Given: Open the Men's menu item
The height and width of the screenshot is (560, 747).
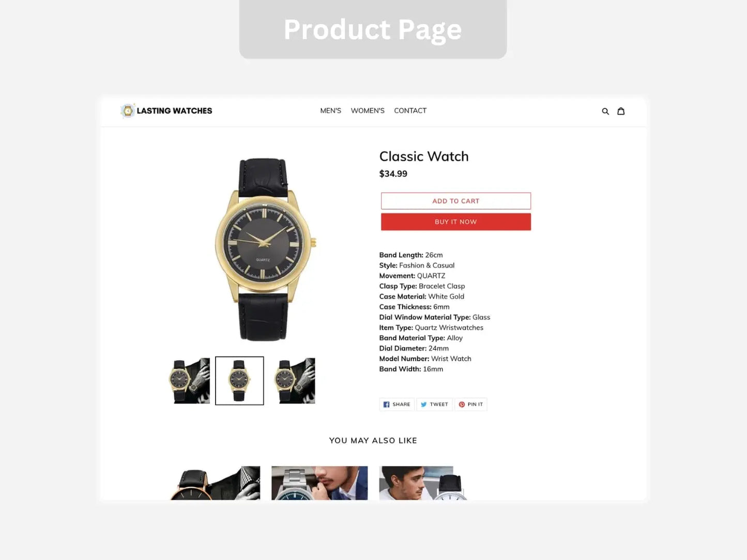Looking at the screenshot, I should click(331, 111).
